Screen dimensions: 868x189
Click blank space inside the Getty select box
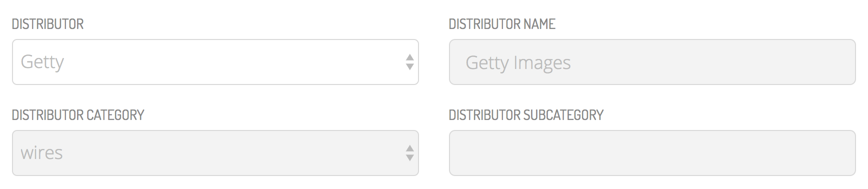click(235, 62)
